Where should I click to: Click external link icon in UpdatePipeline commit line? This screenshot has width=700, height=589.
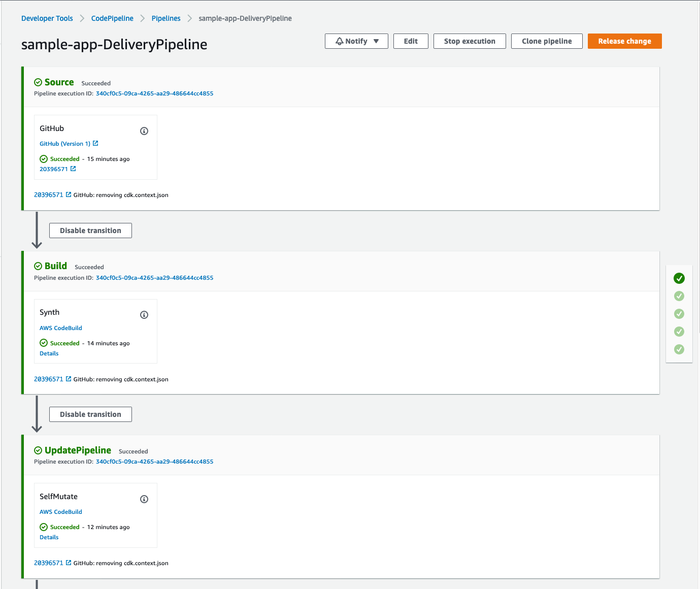(x=69, y=563)
